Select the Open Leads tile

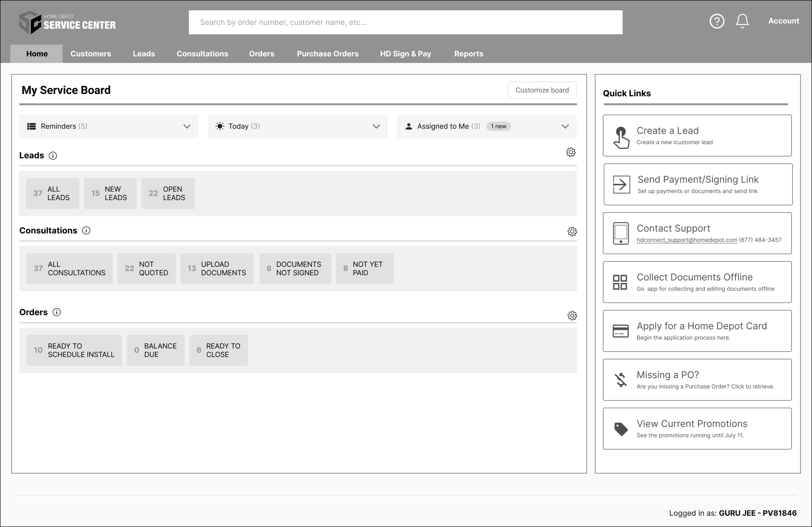(x=168, y=193)
